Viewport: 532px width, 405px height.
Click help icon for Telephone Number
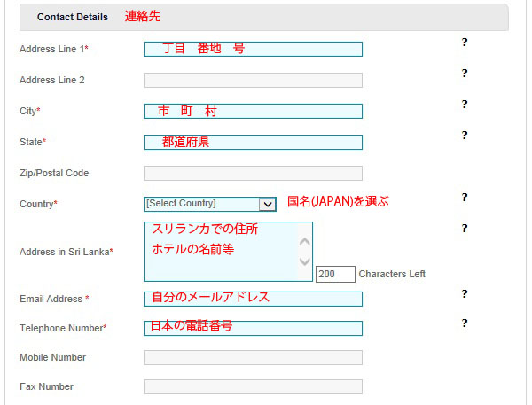point(465,323)
